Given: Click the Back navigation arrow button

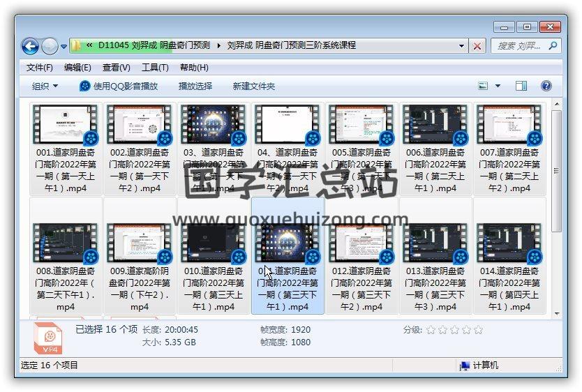Looking at the screenshot, I should click(x=30, y=46).
